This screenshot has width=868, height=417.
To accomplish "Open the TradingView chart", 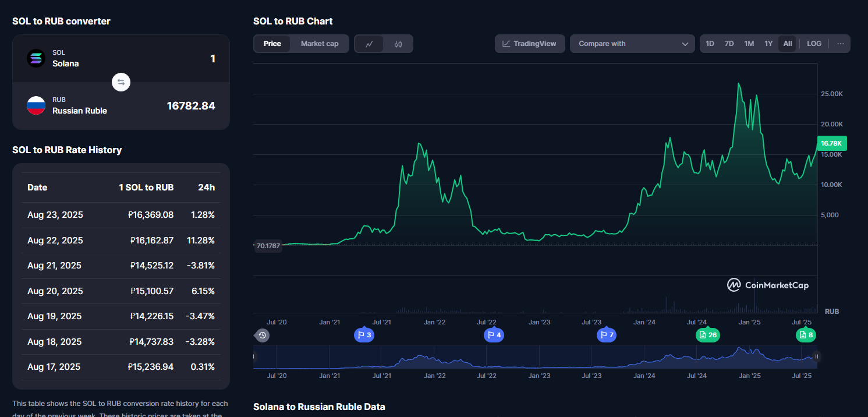I will tap(530, 44).
